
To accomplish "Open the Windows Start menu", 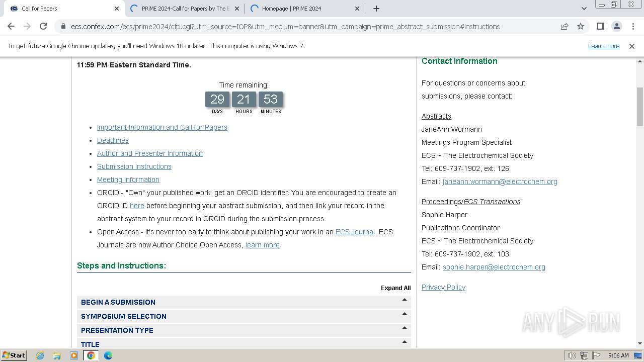I will point(14,355).
